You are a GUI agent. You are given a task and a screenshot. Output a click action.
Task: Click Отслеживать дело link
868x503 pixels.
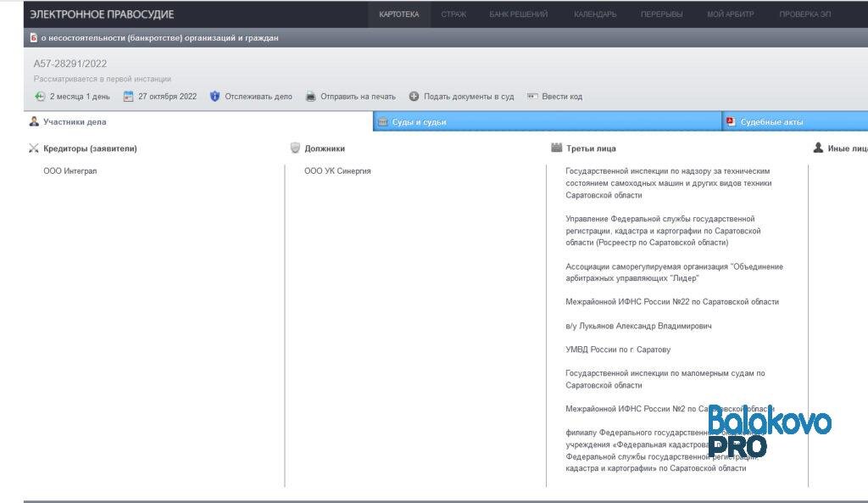click(258, 97)
